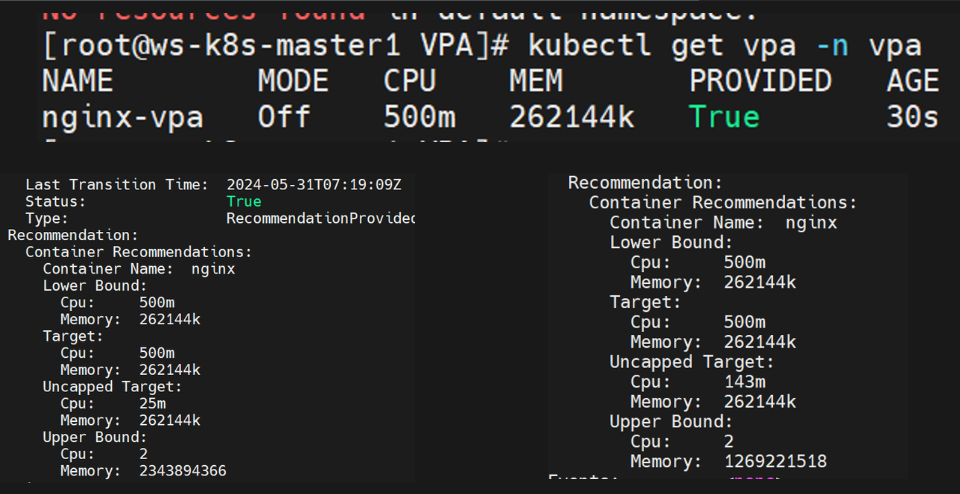The height and width of the screenshot is (494, 960).
Task: Select the nginx-vpa name in the table
Action: pyautogui.click(x=122, y=118)
